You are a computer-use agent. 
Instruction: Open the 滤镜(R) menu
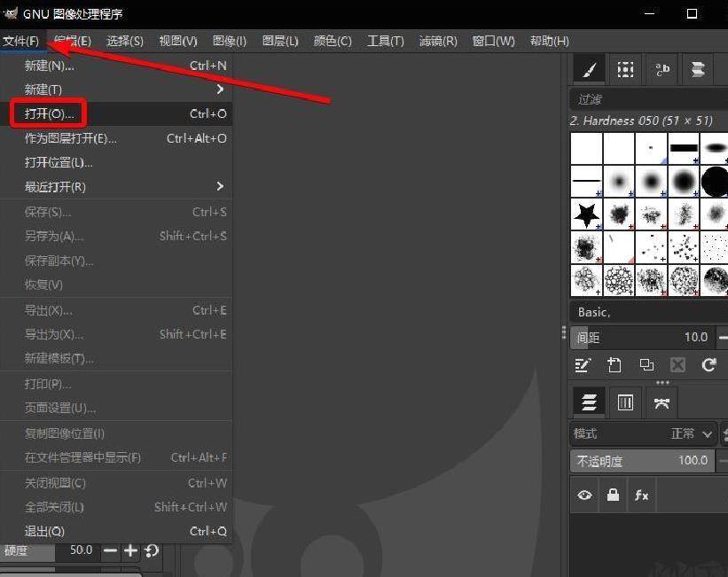click(x=438, y=42)
